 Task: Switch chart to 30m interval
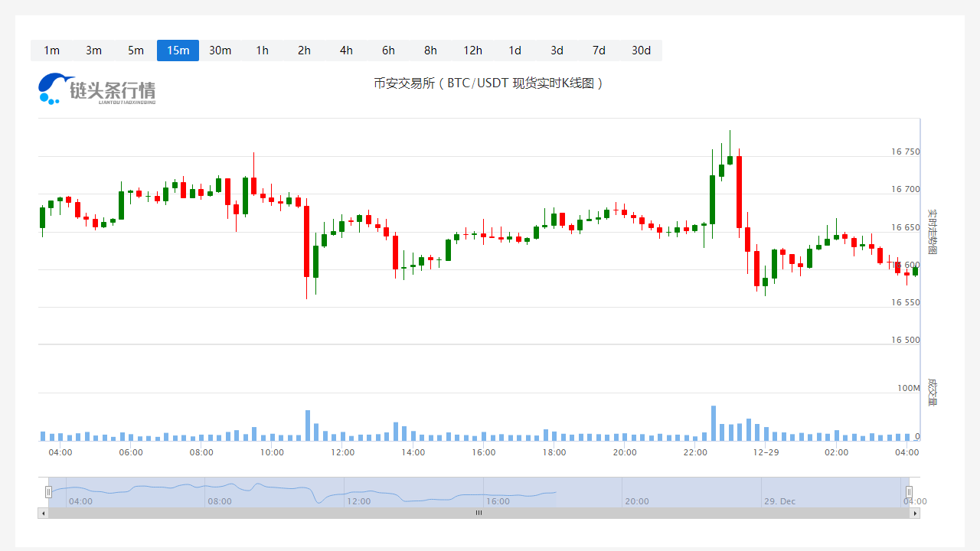[220, 51]
